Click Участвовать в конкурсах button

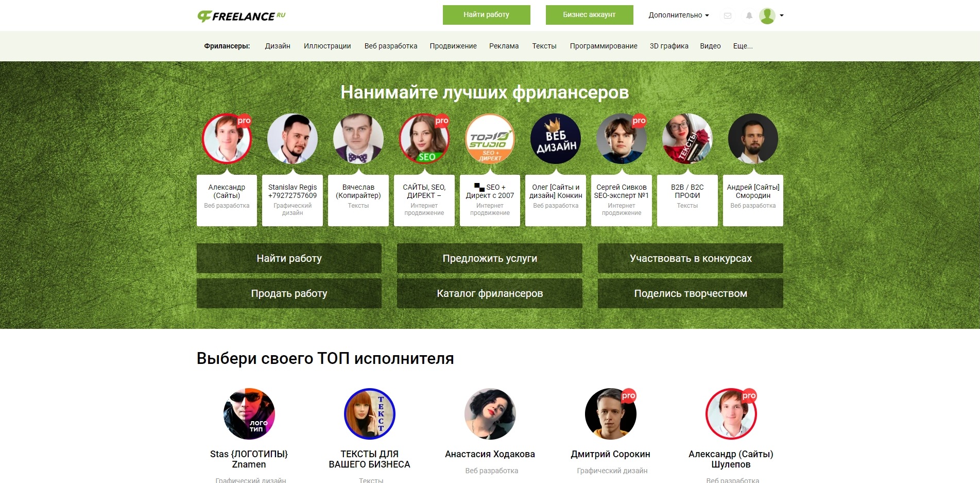click(x=691, y=258)
